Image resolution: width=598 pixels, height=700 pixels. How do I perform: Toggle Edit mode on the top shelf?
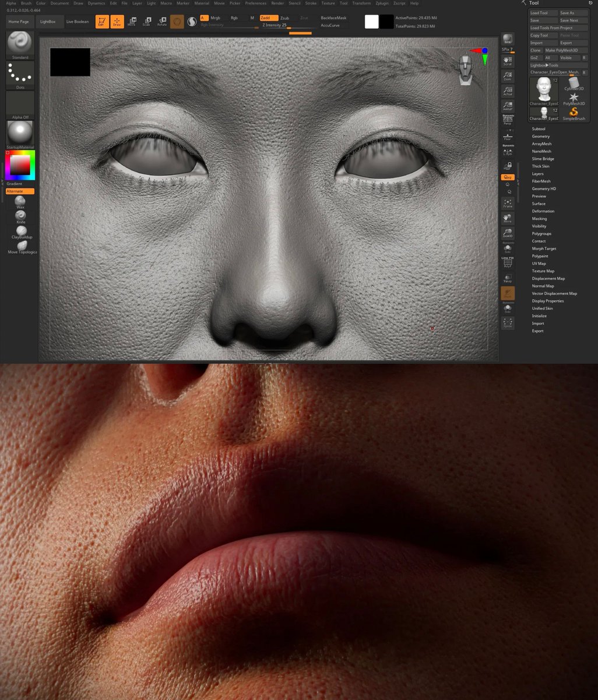[101, 22]
